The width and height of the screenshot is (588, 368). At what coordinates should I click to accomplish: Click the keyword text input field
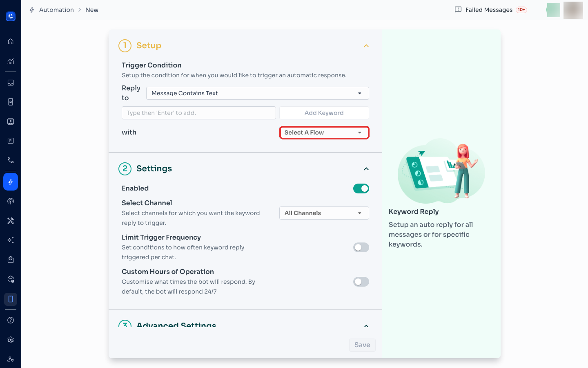[x=199, y=113]
